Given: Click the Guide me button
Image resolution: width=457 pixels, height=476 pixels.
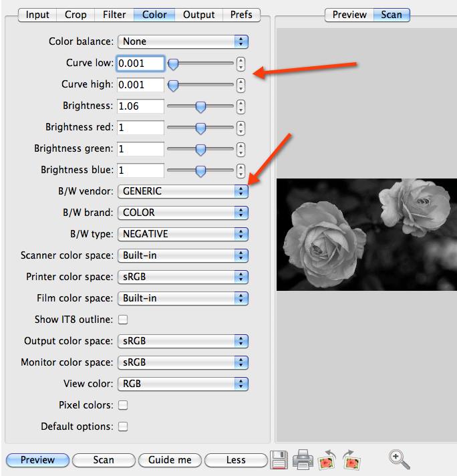Looking at the screenshot, I should (170, 460).
